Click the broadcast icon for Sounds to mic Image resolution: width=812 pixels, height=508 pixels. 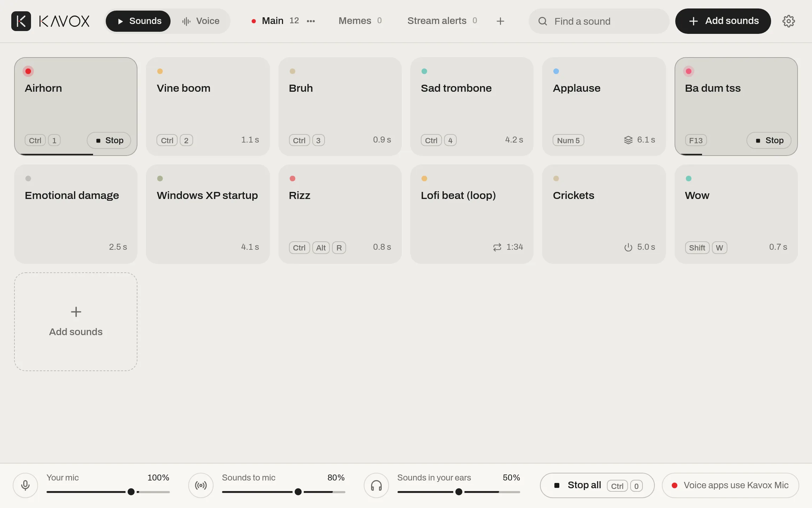[x=201, y=485]
